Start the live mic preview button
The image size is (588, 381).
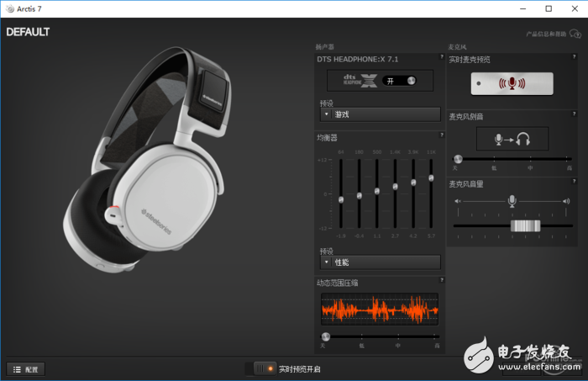(x=512, y=83)
